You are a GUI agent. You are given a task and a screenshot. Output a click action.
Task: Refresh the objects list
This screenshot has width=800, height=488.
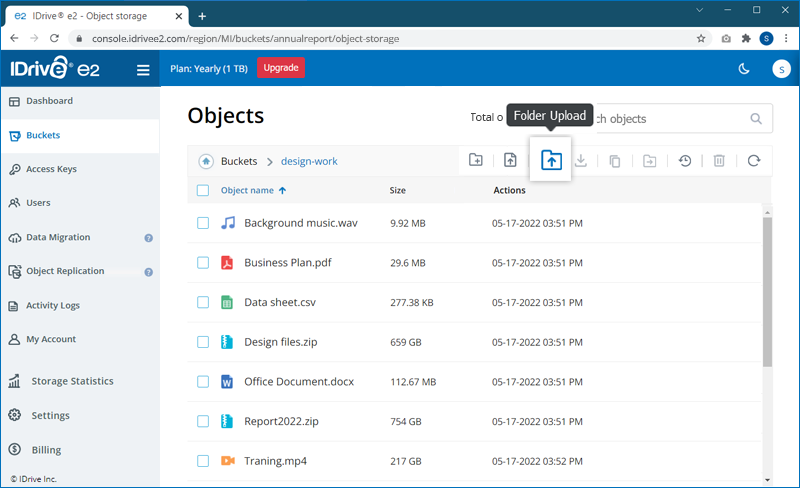coord(754,160)
